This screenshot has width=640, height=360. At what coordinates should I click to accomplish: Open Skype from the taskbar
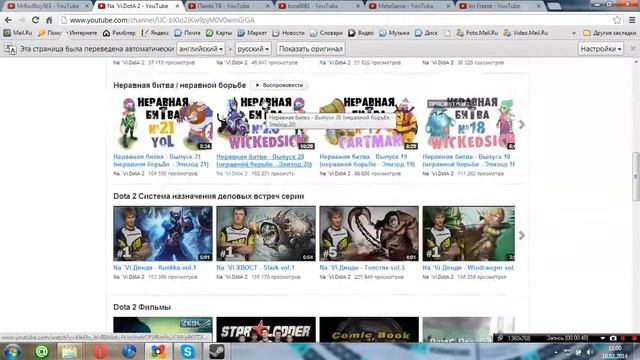tap(187, 351)
